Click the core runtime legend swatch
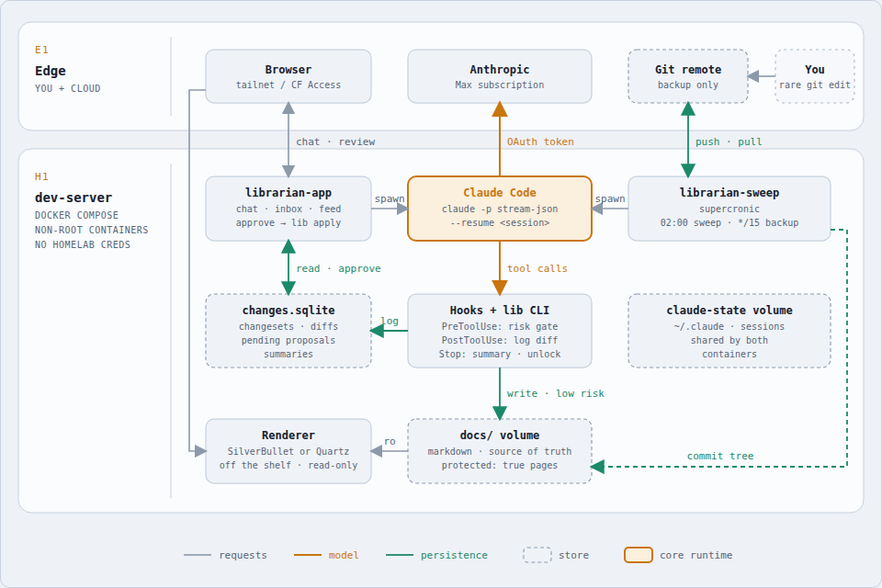 pyautogui.click(x=638, y=555)
